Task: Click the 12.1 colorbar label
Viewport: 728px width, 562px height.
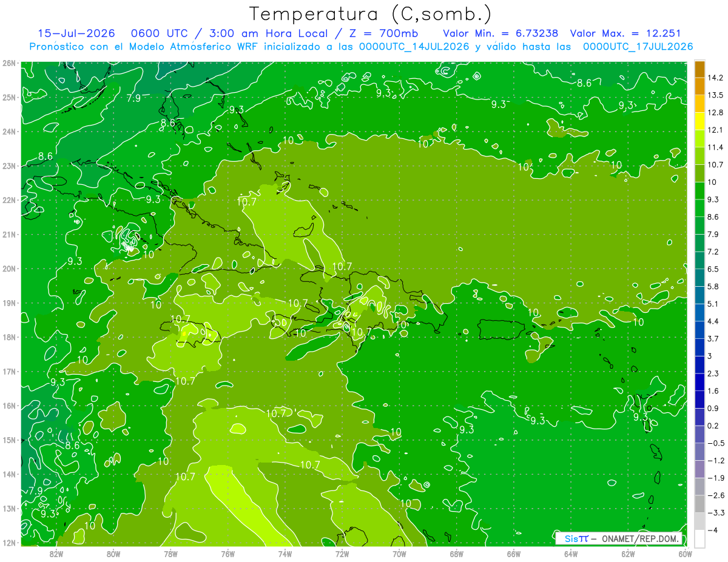Action: [715, 130]
